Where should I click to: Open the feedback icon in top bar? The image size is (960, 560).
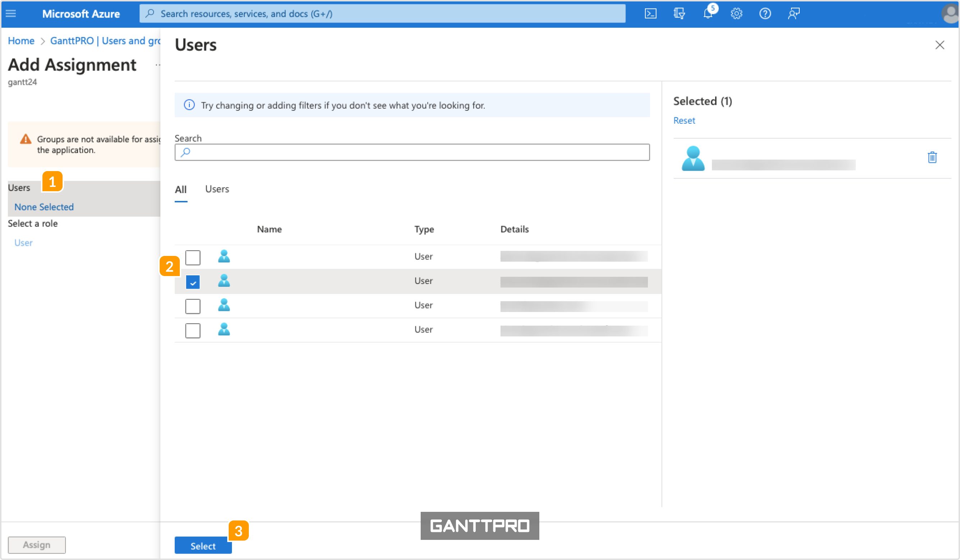(794, 14)
